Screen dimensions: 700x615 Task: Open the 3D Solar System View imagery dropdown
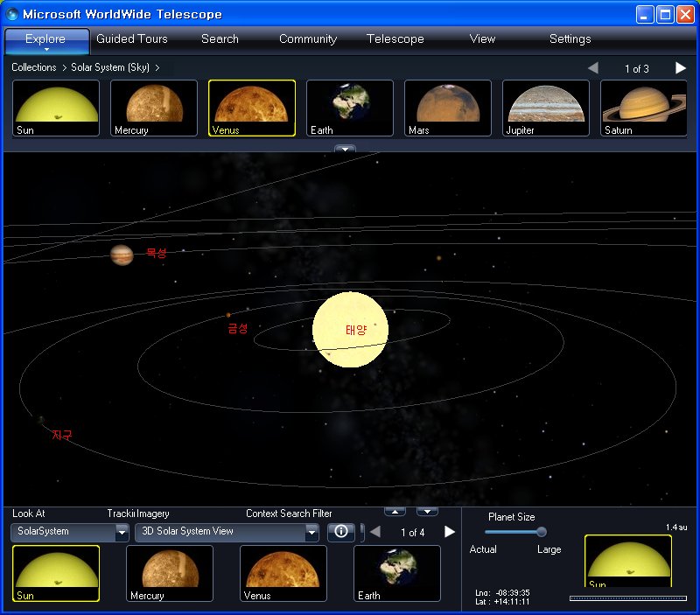(227, 532)
